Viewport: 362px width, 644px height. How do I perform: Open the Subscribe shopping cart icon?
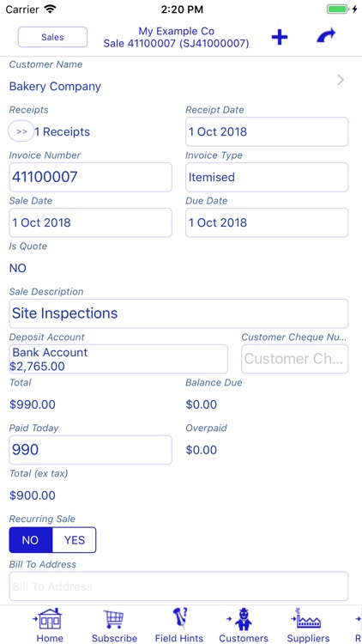tap(114, 619)
